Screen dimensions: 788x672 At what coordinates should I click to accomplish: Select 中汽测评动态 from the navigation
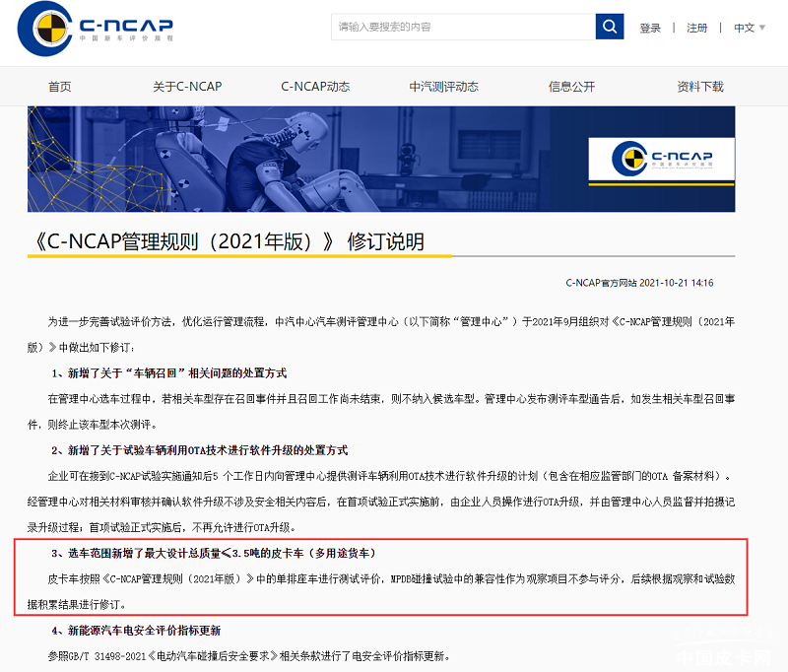click(x=444, y=86)
